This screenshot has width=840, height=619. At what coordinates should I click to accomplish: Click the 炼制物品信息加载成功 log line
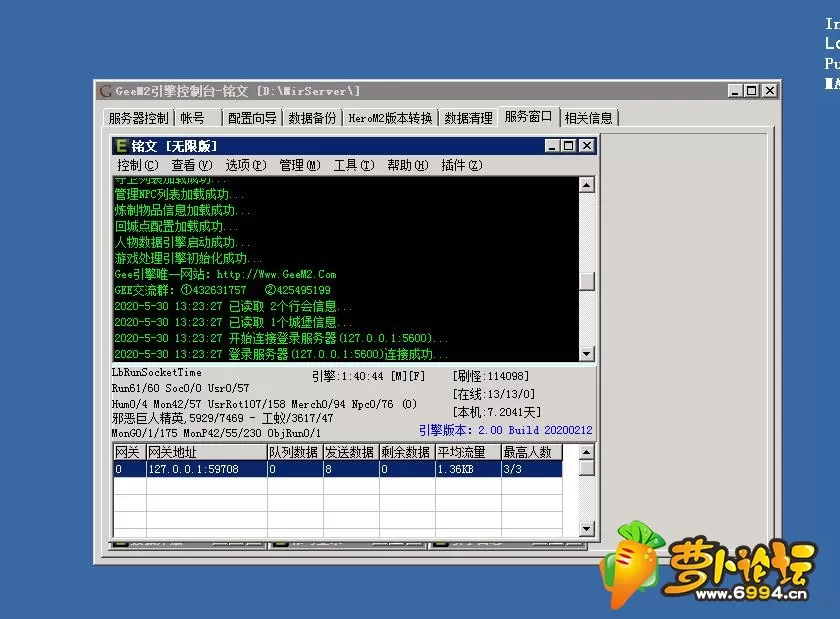(182, 210)
